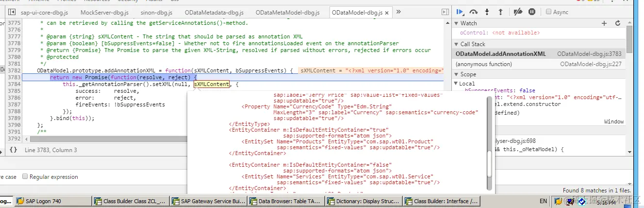Pretty print source with braces icon
The width and height of the screenshot is (644, 208).
(x=13, y=150)
